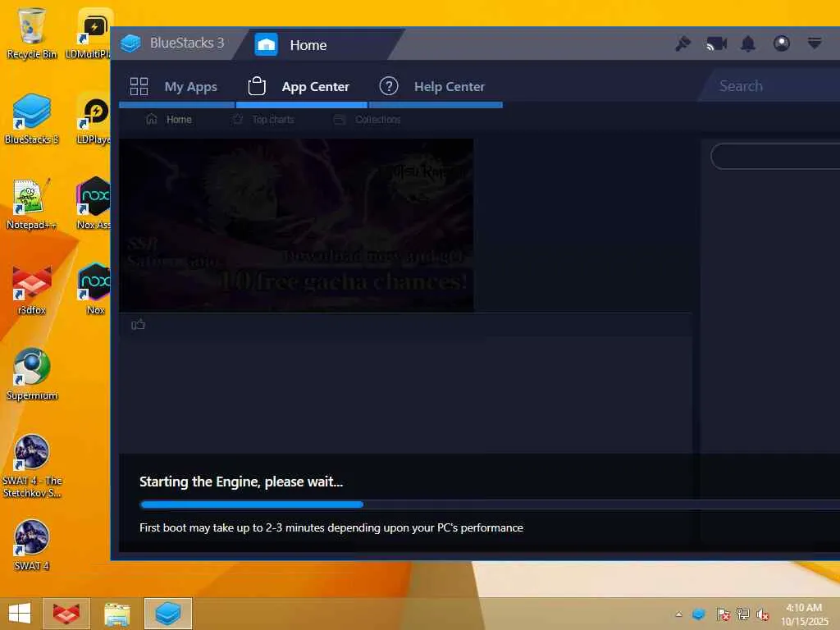
Task: Click the pin icon in BlueStacks title bar
Action: click(682, 43)
